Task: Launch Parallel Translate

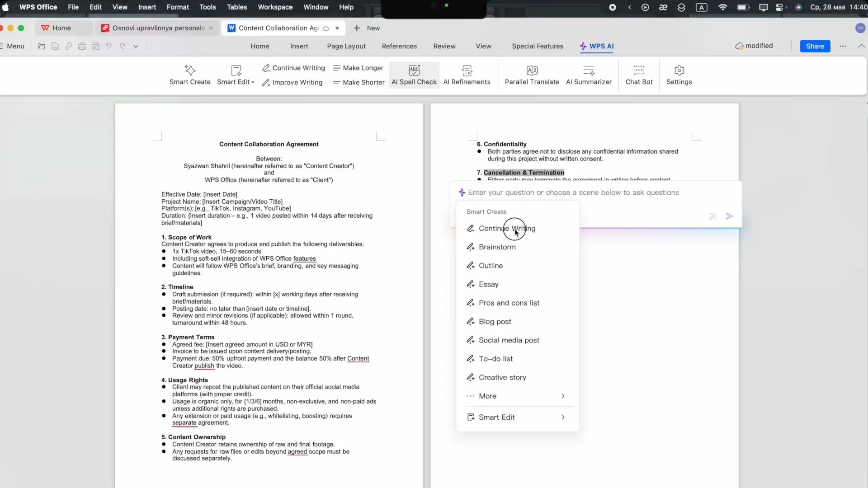Action: click(x=532, y=75)
